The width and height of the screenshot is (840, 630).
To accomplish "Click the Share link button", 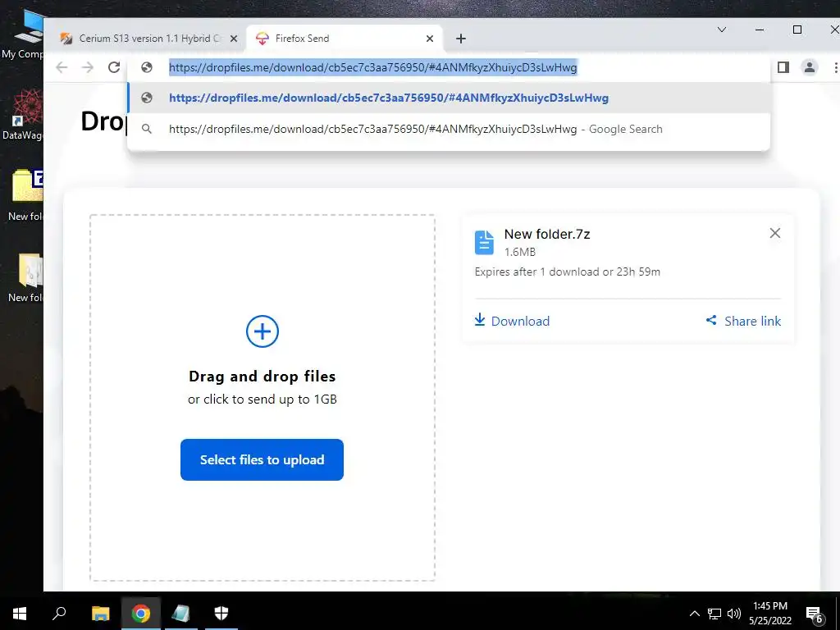I will [743, 321].
